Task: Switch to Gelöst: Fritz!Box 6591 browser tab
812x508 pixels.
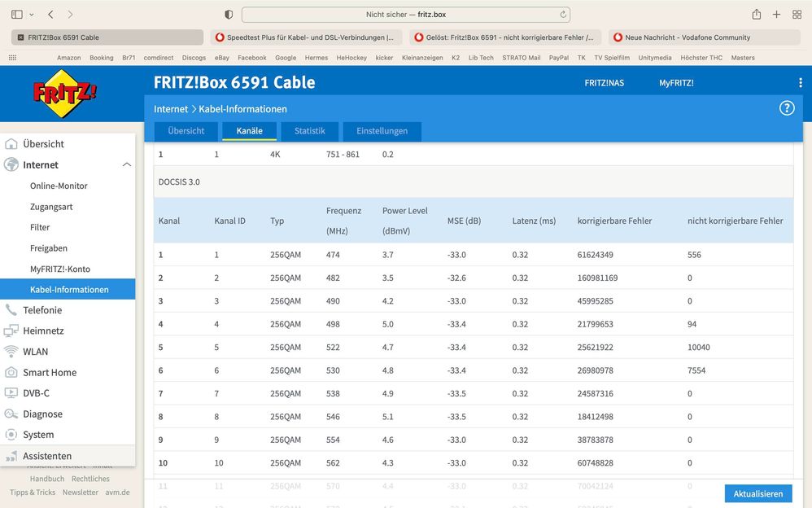Action: [x=505, y=37]
